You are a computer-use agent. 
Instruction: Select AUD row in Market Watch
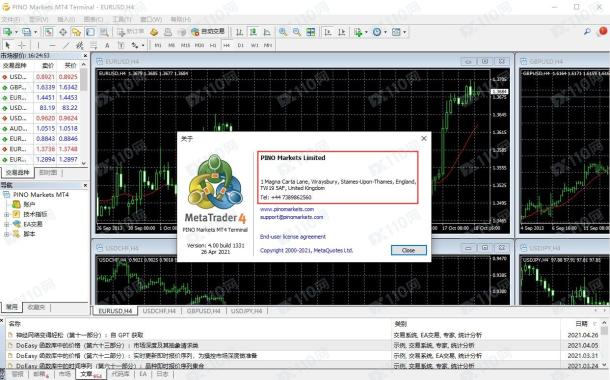(x=40, y=128)
